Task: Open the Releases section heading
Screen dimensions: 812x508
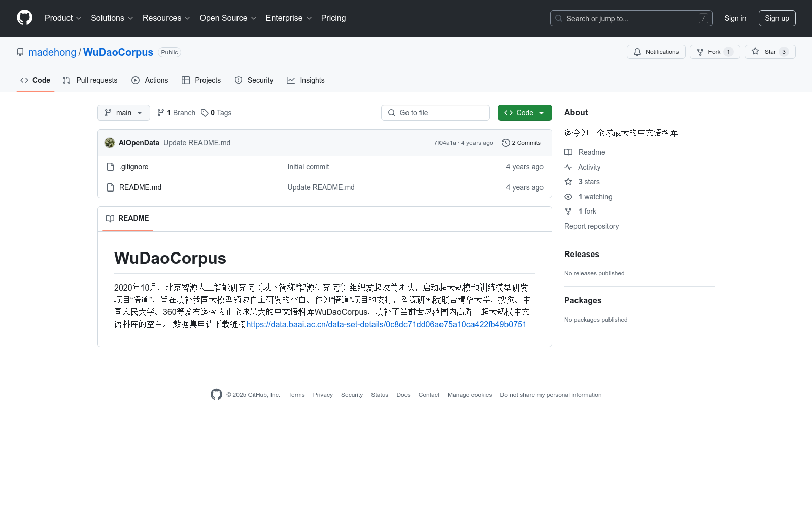Action: 582,254
